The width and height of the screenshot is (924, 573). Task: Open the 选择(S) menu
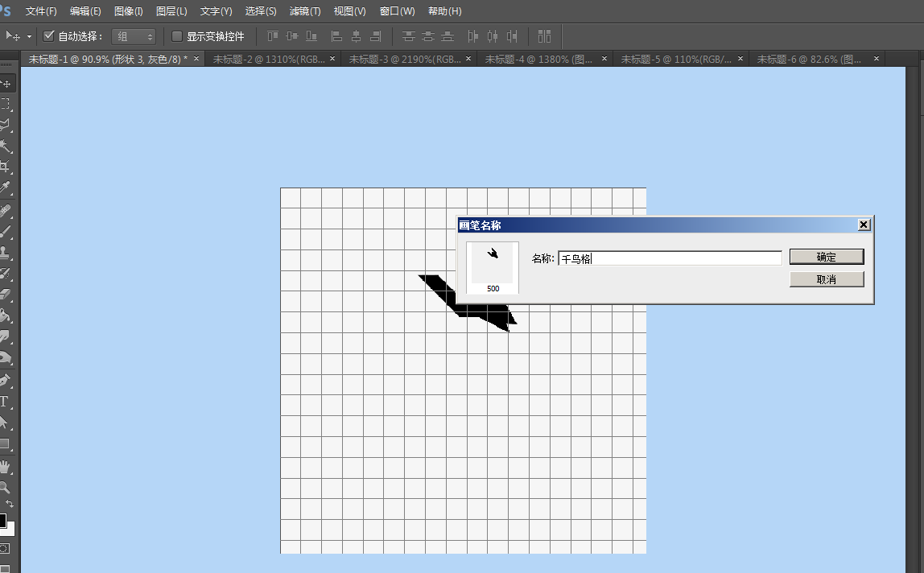pos(261,11)
